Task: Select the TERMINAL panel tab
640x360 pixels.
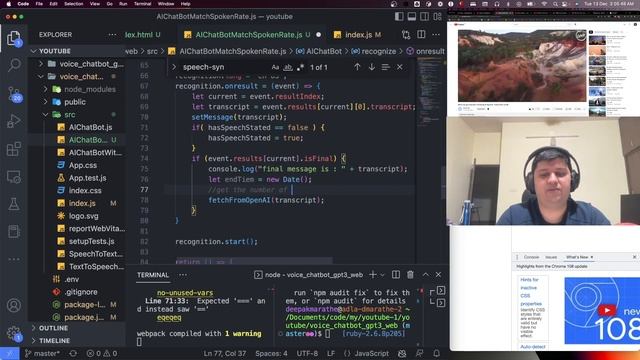Action: 153,275
